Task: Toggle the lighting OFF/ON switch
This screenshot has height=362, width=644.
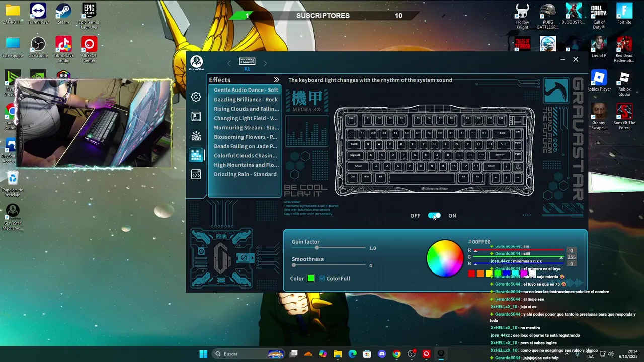Action: [434, 216]
